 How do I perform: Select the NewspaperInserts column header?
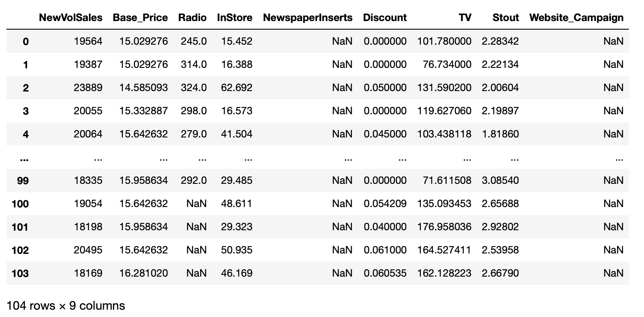(x=308, y=18)
